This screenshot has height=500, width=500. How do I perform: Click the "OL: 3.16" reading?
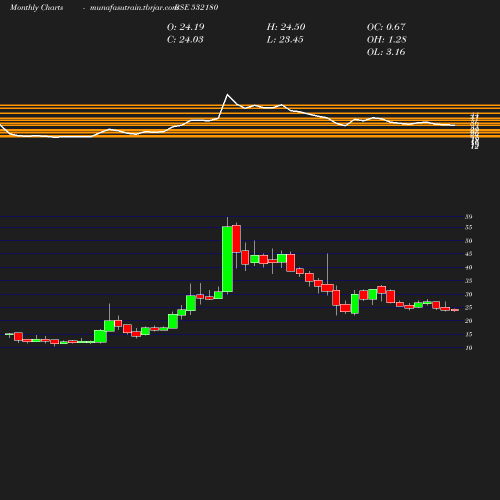coord(386,52)
